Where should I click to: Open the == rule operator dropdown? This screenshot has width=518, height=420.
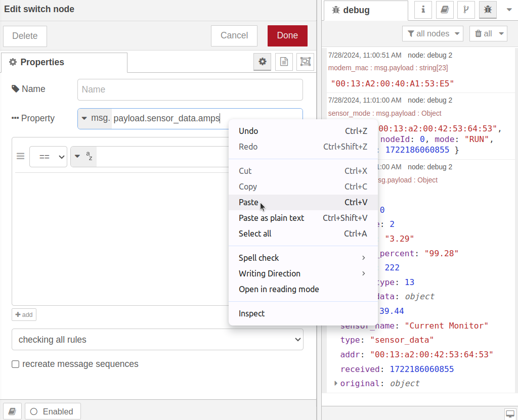[48, 157]
